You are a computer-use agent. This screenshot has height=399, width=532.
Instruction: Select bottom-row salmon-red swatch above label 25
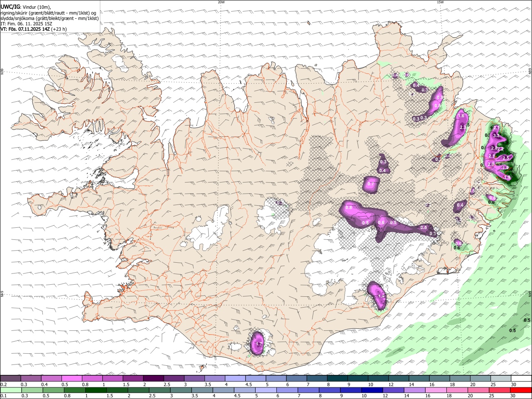pos(499,390)
